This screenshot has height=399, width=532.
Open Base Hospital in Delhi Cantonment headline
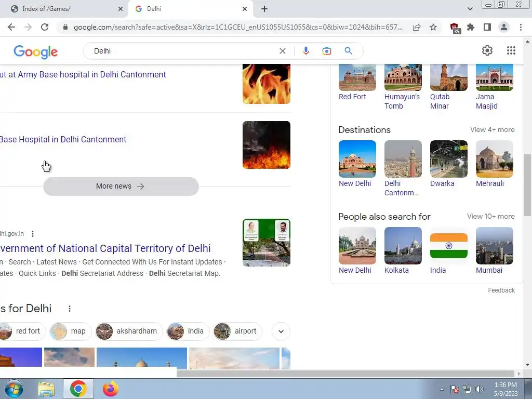tap(63, 139)
